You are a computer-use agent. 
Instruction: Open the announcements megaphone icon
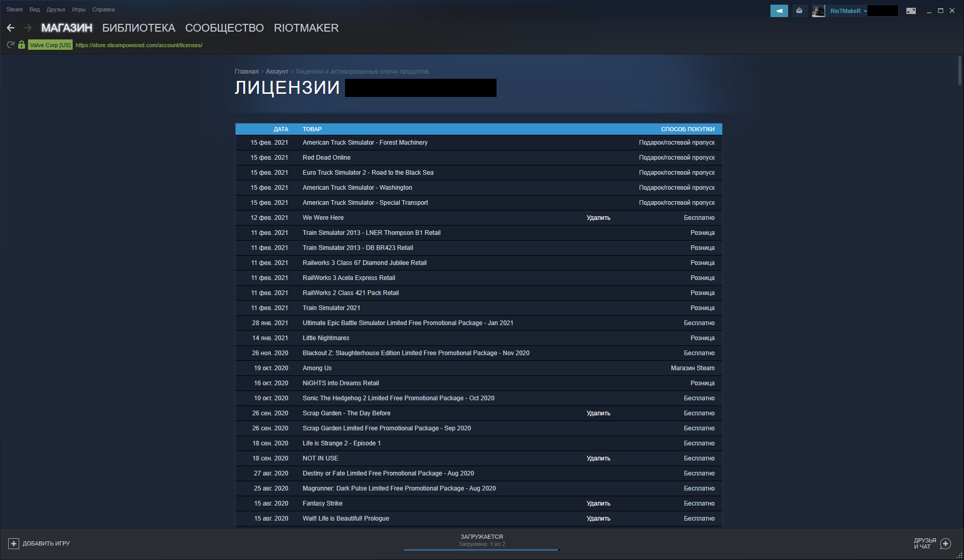coord(779,11)
